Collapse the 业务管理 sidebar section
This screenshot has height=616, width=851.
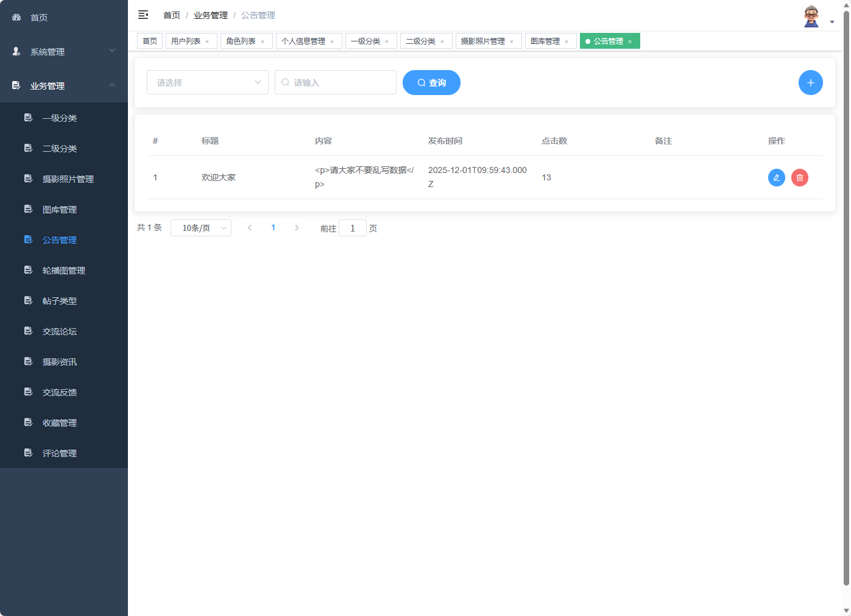coord(63,86)
